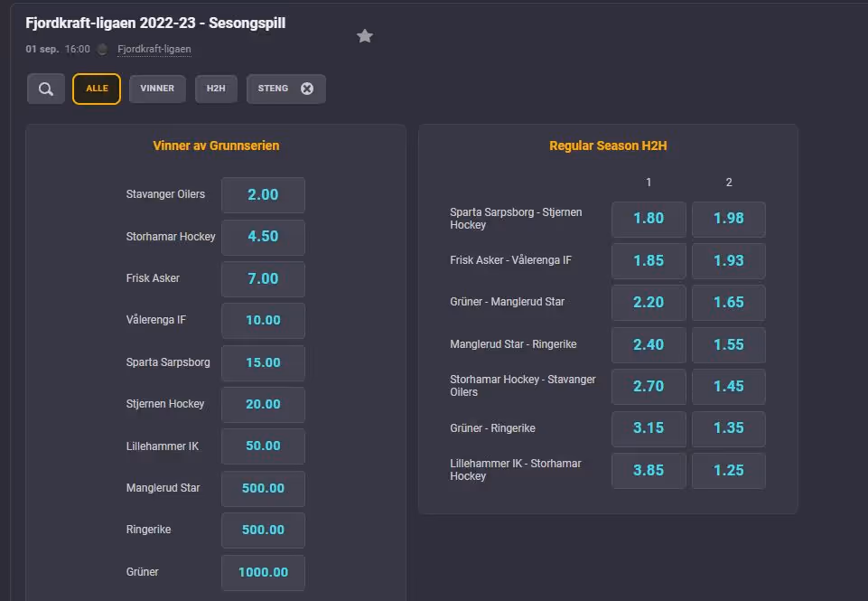Pick 1.93 in Frisk Asker - Vålerenga
The width and height of the screenshot is (868, 601).
click(x=729, y=261)
